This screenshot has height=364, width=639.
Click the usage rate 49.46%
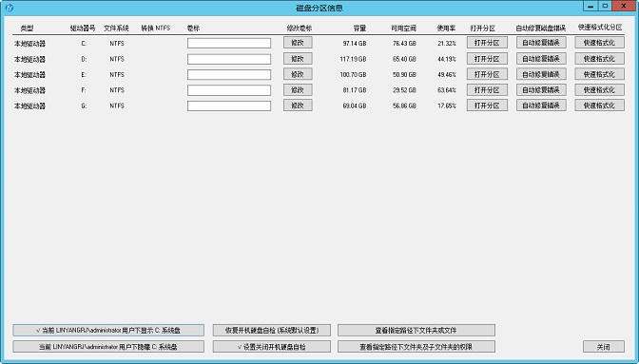pyautogui.click(x=447, y=74)
